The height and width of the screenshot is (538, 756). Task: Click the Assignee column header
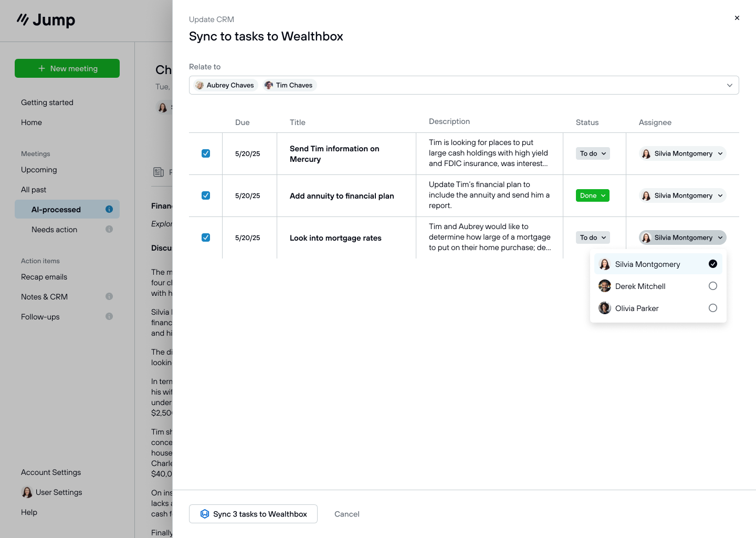click(x=655, y=122)
